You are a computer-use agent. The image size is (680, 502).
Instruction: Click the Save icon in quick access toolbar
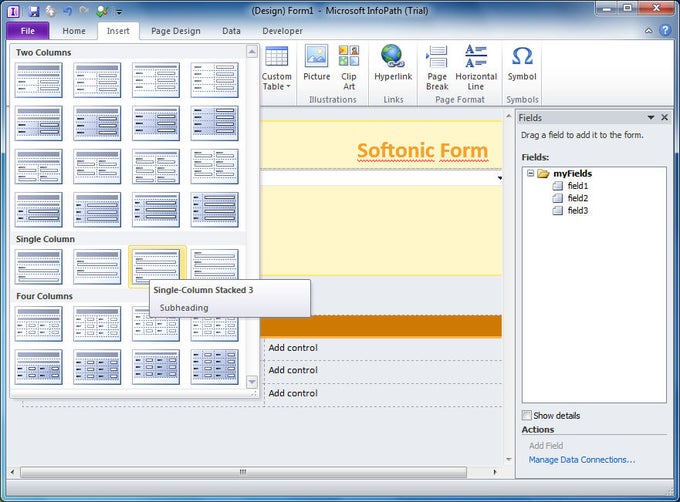(34, 11)
